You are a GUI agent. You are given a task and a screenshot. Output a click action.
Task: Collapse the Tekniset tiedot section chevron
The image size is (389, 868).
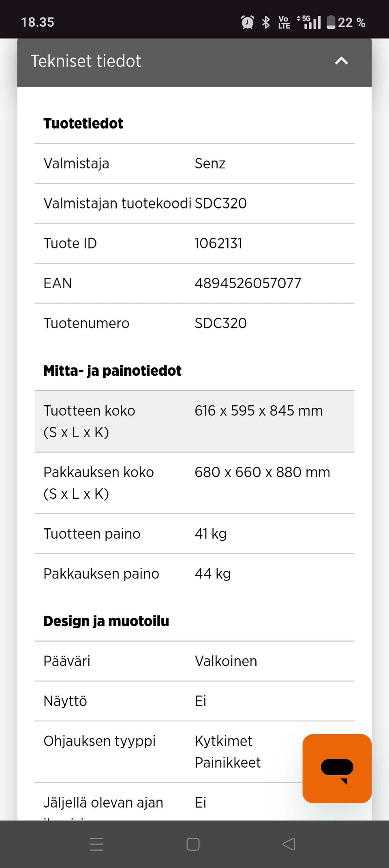[341, 61]
